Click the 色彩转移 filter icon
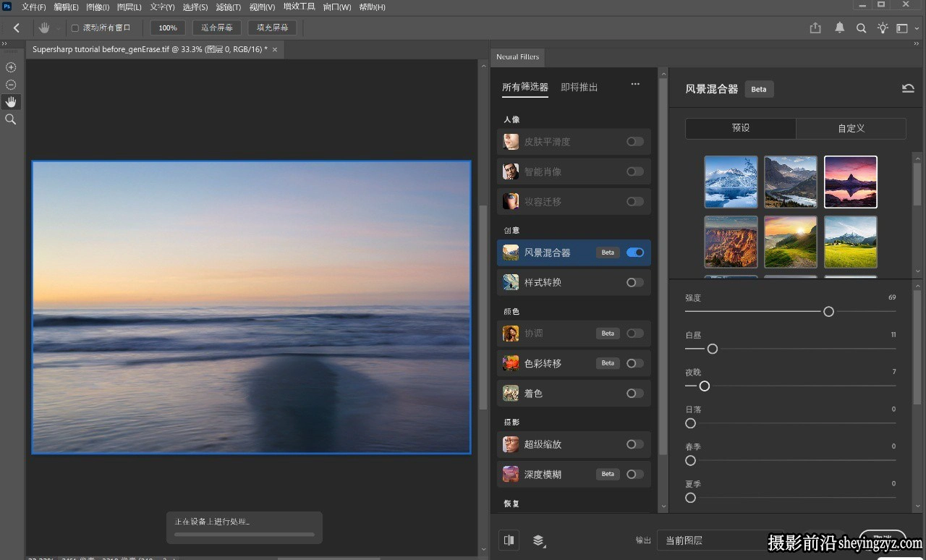The width and height of the screenshot is (926, 560). coord(511,363)
